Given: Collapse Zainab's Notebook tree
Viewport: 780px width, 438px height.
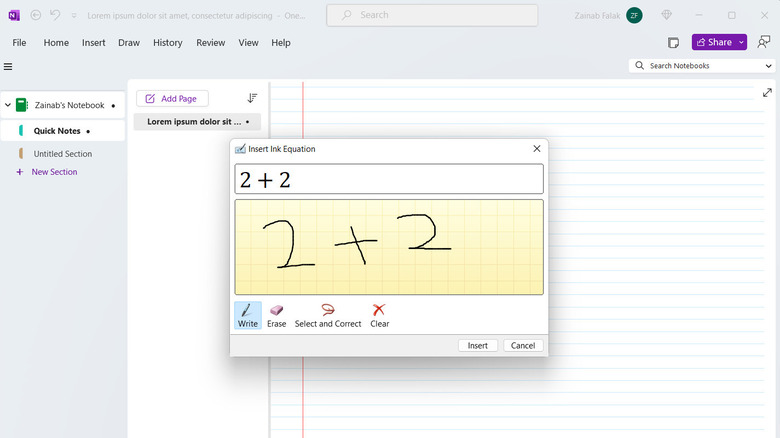Looking at the screenshot, I should click(x=8, y=105).
